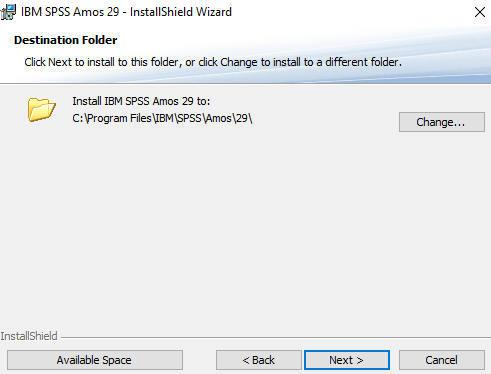The height and width of the screenshot is (374, 491).
Task: Open the Change... destination folder dialog
Action: (442, 122)
